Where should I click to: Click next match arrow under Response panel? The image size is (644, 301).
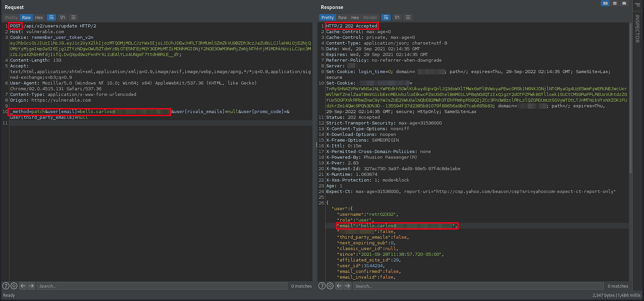[347, 286]
